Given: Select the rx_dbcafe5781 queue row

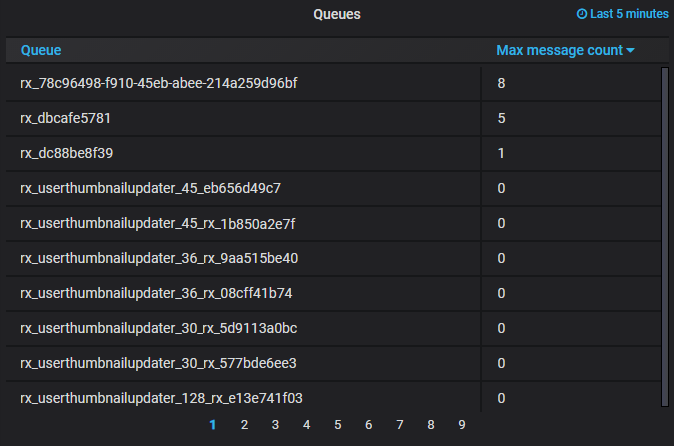Looking at the screenshot, I should tap(65, 118).
